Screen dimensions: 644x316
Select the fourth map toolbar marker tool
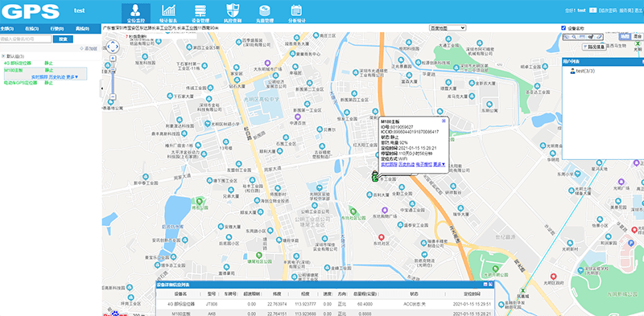pos(590,37)
